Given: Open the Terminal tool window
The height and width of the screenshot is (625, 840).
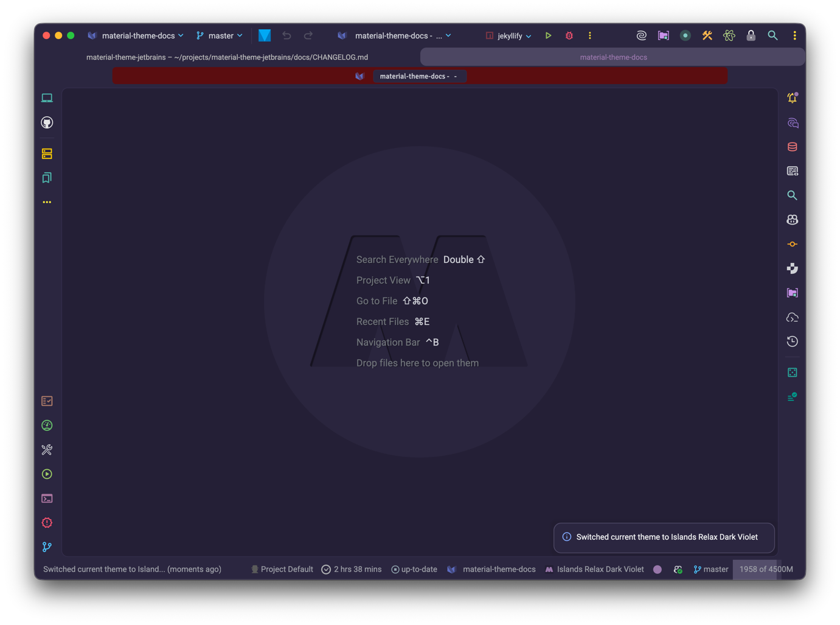Looking at the screenshot, I should point(47,498).
